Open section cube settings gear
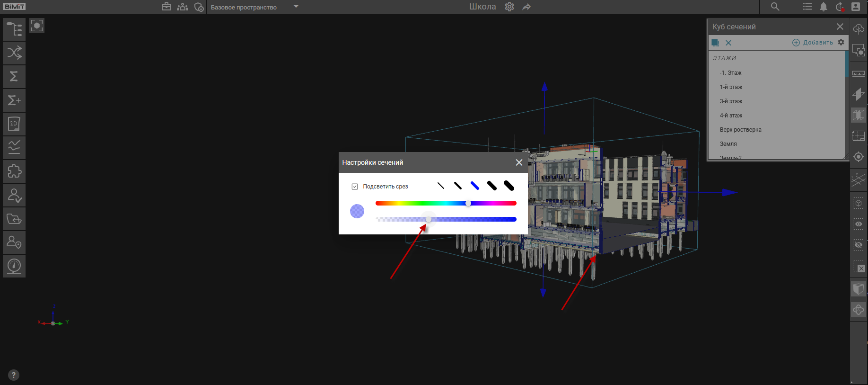Screen dimensions: 868x385 841,42
